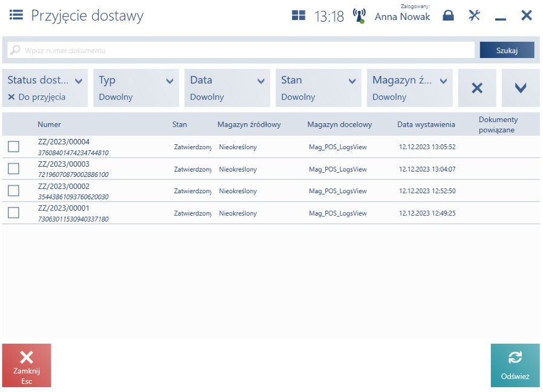Click date 12.12.2023 12:52:50
543x392 pixels.
[427, 191]
